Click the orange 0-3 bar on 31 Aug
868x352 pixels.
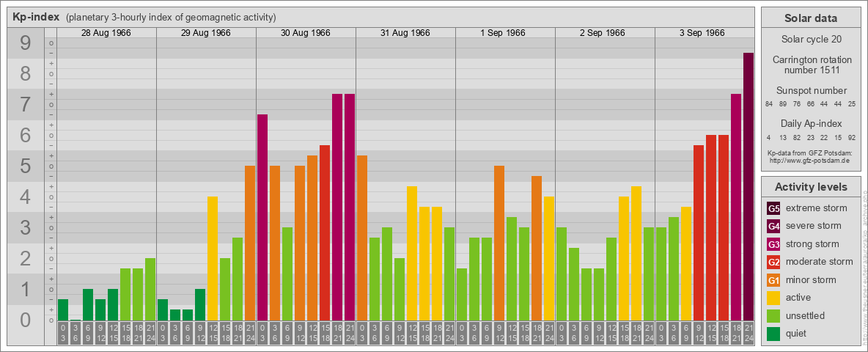pos(362,238)
